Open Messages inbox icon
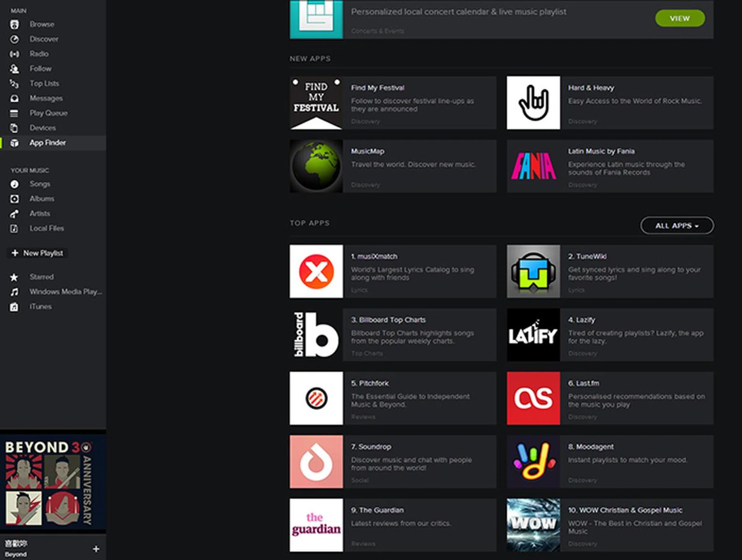The image size is (742, 560). pos(14,98)
